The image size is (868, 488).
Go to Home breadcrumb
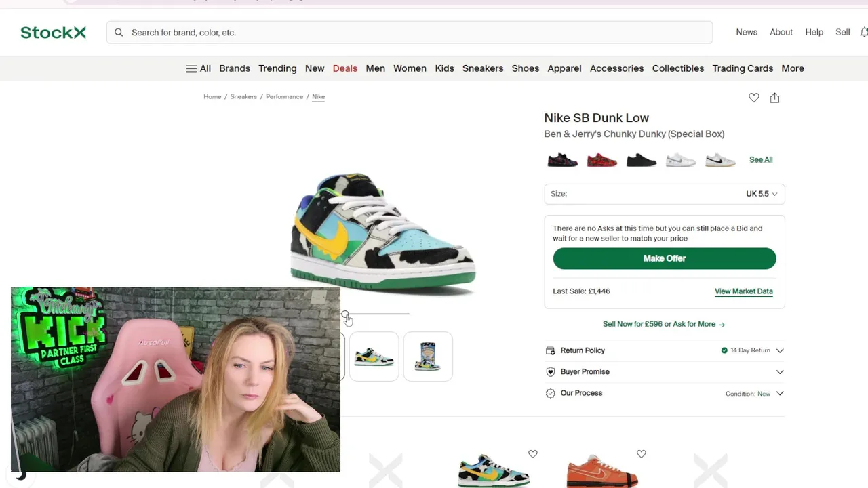212,96
